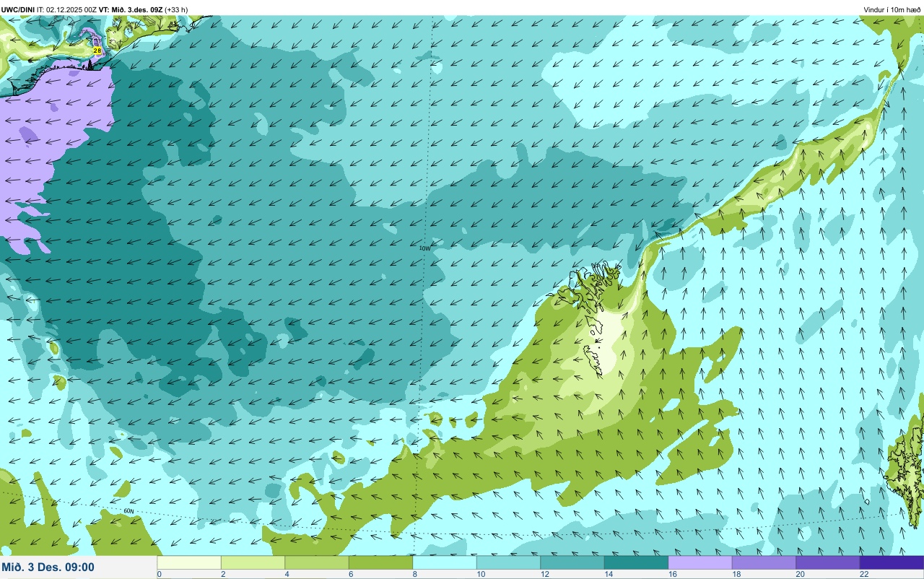Image resolution: width=924 pixels, height=579 pixels.
Task: Click the 'Mið. 3 Des. 09:00' timestamp label
Action: [48, 567]
